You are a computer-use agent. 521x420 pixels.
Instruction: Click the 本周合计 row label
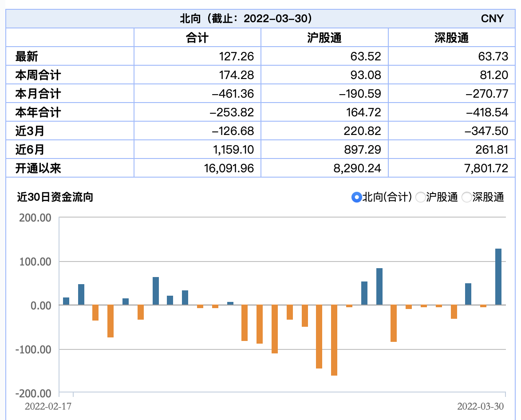tap(38, 75)
